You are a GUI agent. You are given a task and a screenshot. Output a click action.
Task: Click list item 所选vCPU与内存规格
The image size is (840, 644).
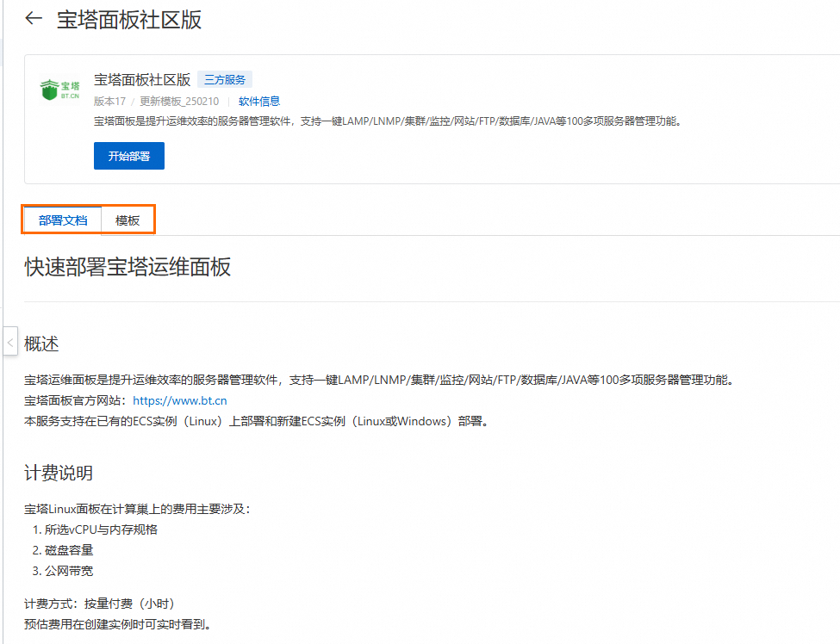[102, 529]
